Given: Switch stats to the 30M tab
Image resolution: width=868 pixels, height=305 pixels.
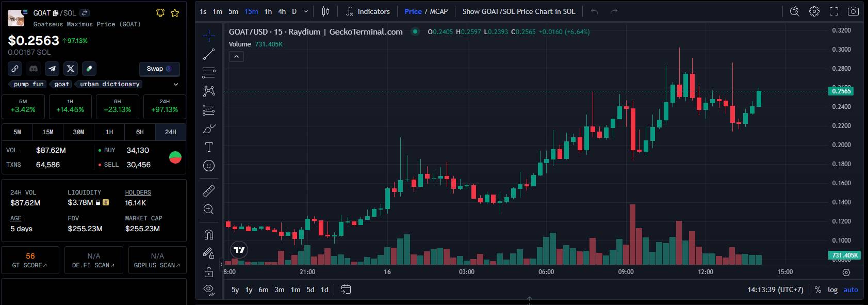Looking at the screenshot, I should click(78, 132).
